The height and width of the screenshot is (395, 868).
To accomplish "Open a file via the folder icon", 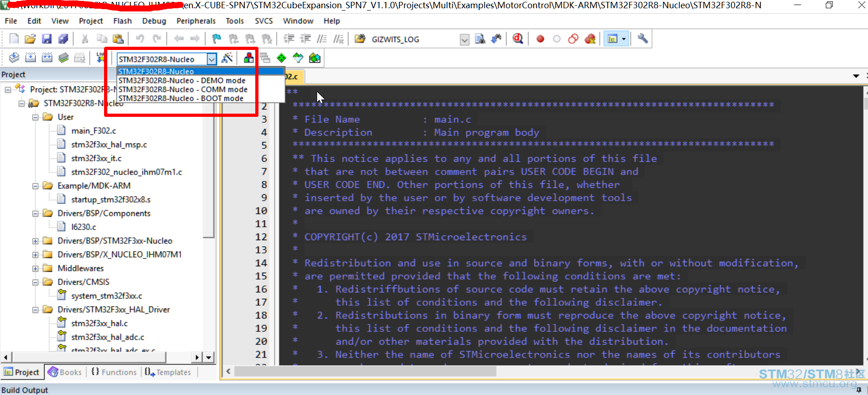I will click(30, 39).
